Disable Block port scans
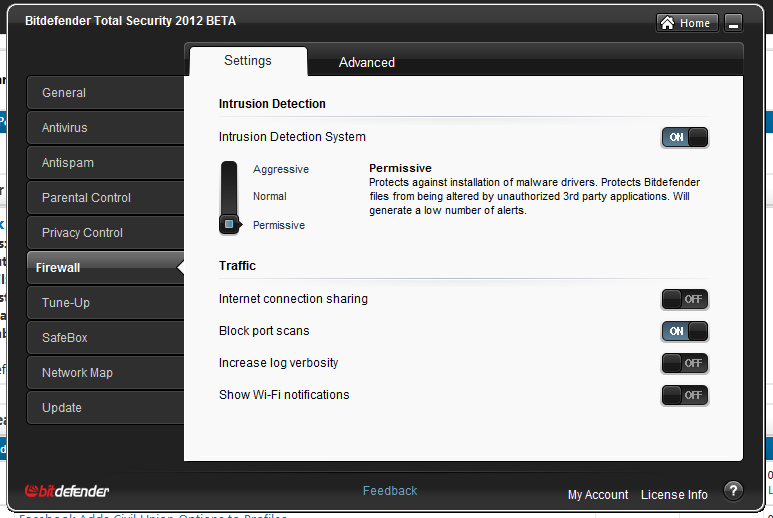The width and height of the screenshot is (773, 518). [x=685, y=331]
